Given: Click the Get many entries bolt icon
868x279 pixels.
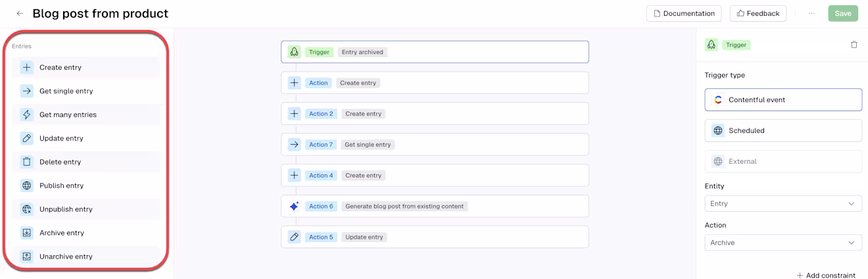Looking at the screenshot, I should tap(27, 114).
